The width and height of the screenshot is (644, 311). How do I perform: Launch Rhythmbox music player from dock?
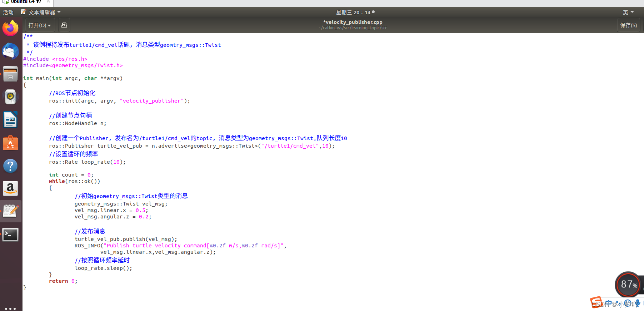(10, 97)
